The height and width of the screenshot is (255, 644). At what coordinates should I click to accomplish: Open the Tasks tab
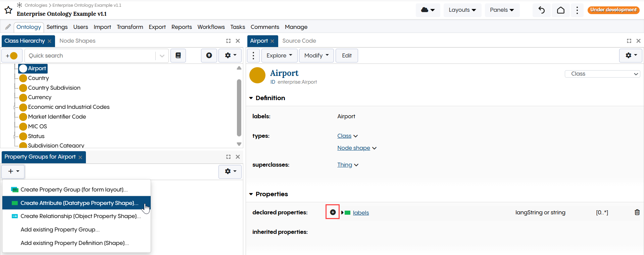pos(238,27)
